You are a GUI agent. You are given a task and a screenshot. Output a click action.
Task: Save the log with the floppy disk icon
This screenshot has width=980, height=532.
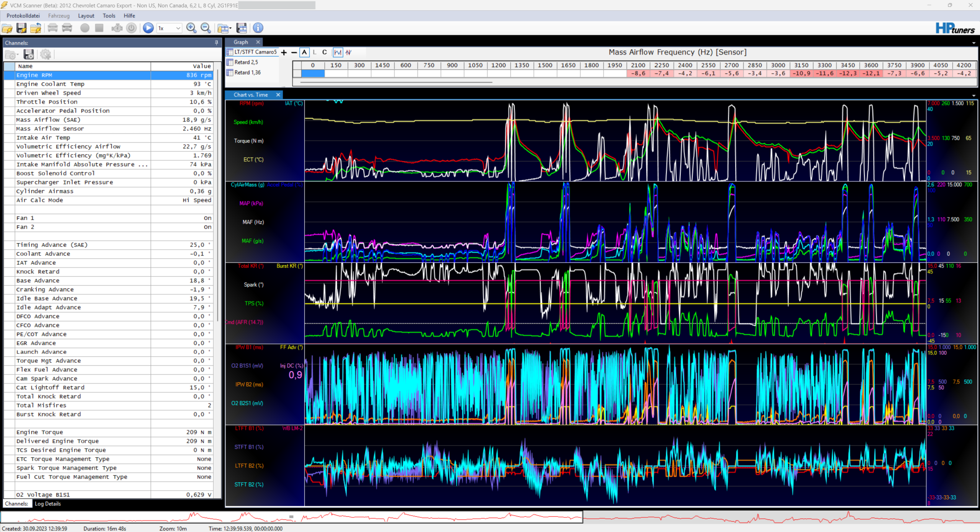21,28
